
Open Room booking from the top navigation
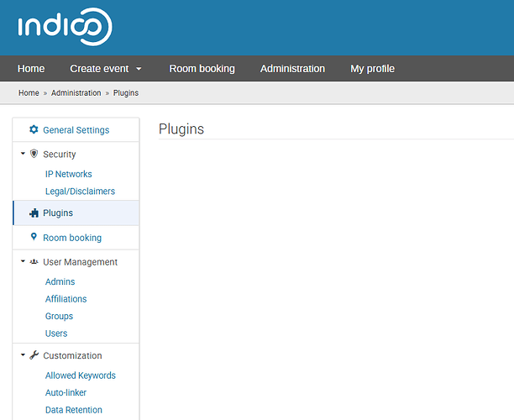pos(202,69)
